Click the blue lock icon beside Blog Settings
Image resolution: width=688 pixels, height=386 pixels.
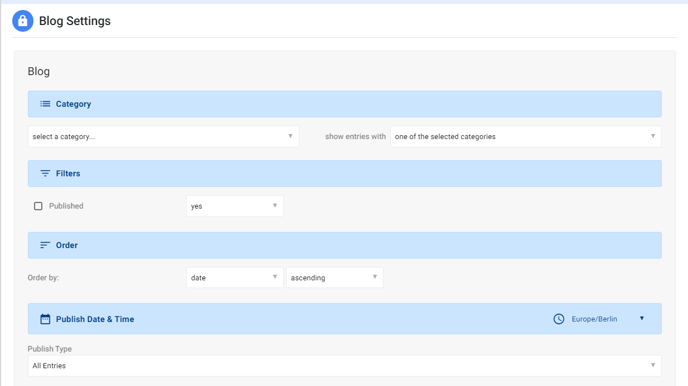[23, 21]
